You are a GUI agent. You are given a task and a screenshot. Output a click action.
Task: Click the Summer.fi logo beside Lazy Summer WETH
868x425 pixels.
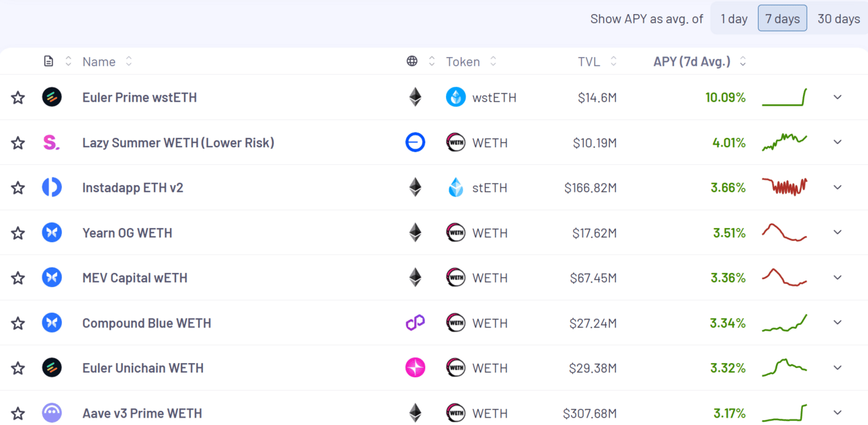point(52,142)
